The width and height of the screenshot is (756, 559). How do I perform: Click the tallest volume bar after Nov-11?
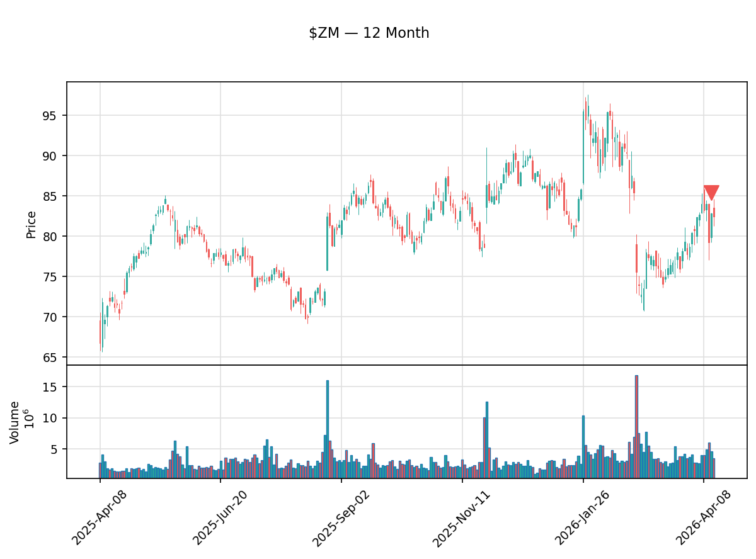tap(487, 440)
